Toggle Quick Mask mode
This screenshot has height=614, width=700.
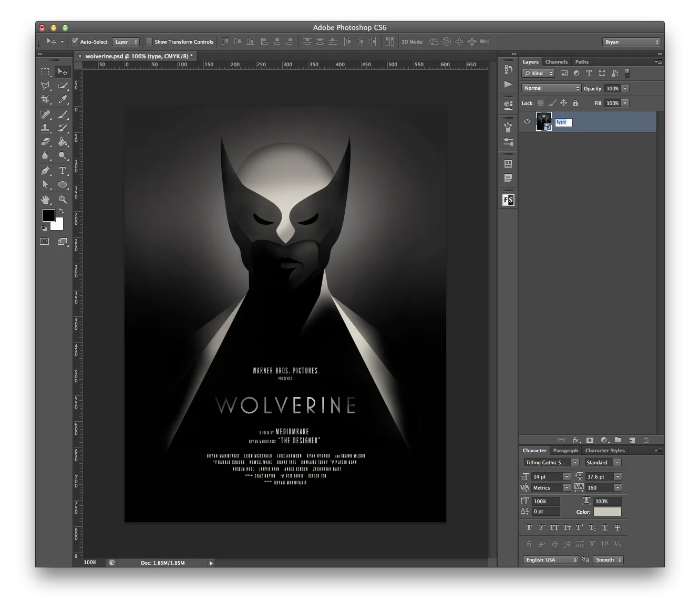click(45, 242)
